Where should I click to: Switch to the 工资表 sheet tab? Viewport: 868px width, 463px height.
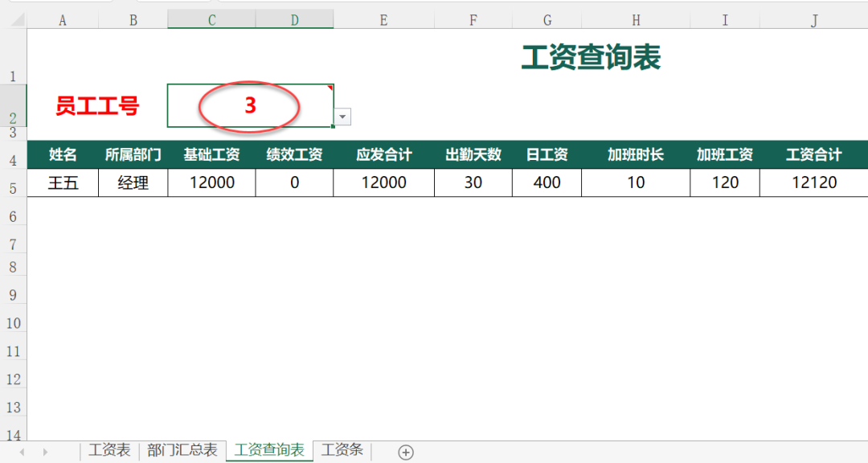click(x=113, y=451)
